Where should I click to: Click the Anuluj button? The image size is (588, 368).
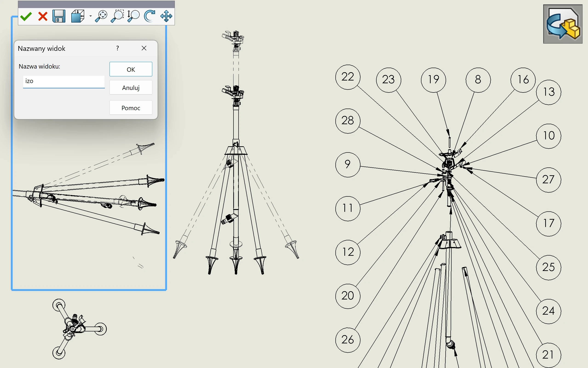[x=131, y=88]
